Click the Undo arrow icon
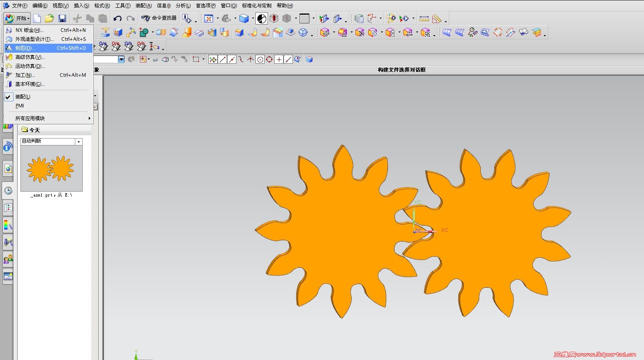The height and width of the screenshot is (360, 644). tap(117, 18)
